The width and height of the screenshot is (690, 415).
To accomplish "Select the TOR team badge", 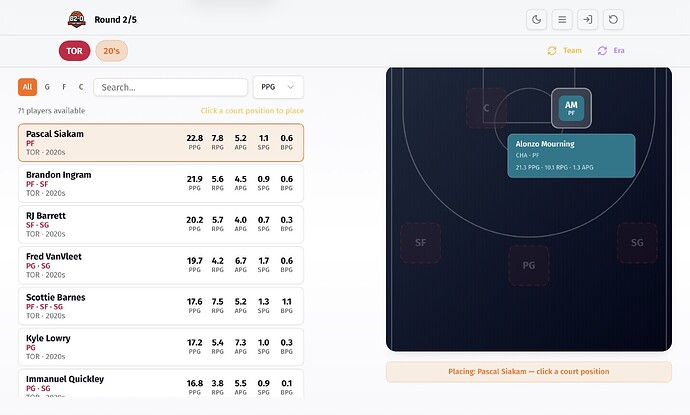I will click(x=74, y=51).
